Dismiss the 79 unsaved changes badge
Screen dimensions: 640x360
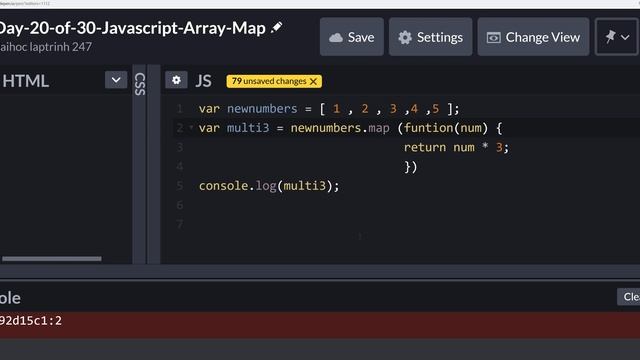313,82
